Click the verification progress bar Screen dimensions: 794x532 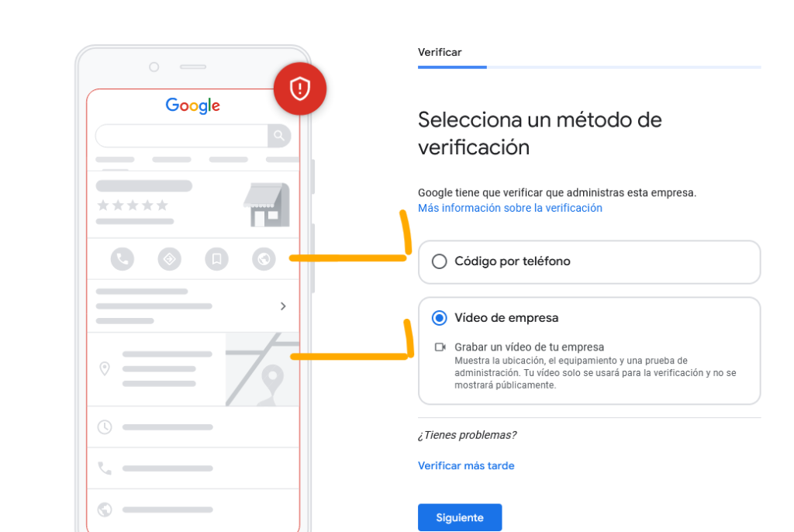pyautogui.click(x=589, y=67)
